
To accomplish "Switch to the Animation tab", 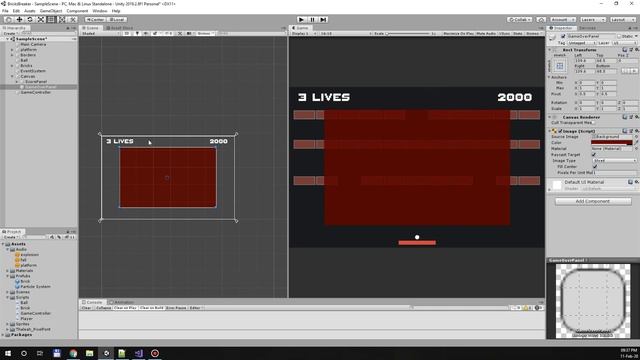I will (122, 302).
